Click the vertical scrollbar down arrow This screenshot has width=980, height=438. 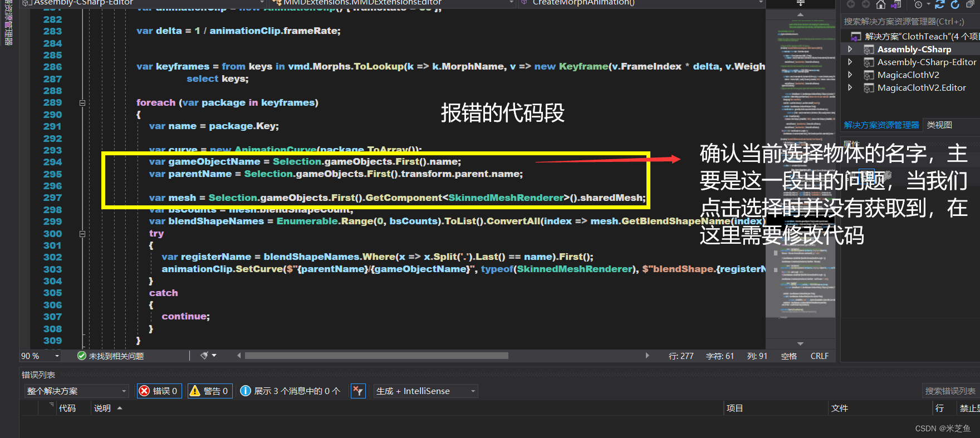[800, 344]
